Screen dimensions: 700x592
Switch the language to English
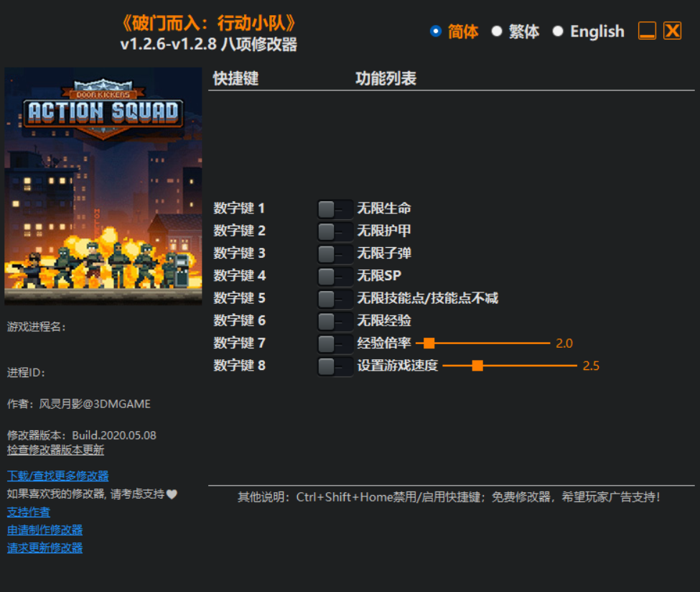(558, 32)
